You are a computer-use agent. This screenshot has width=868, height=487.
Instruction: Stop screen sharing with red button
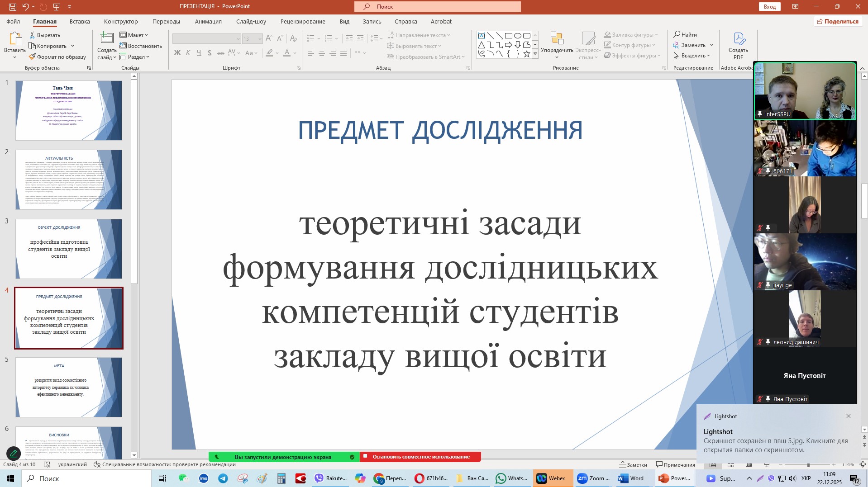tap(420, 457)
